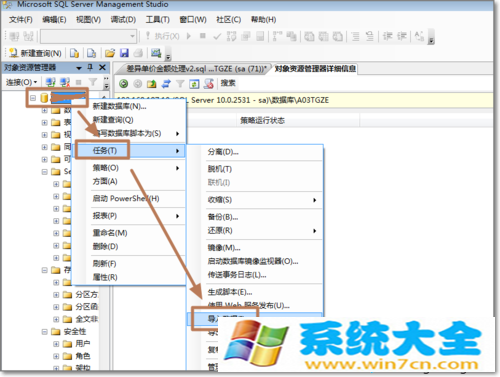500x377 pixels.
Task: Open the 帮助(H) menu
Action: coord(263,19)
